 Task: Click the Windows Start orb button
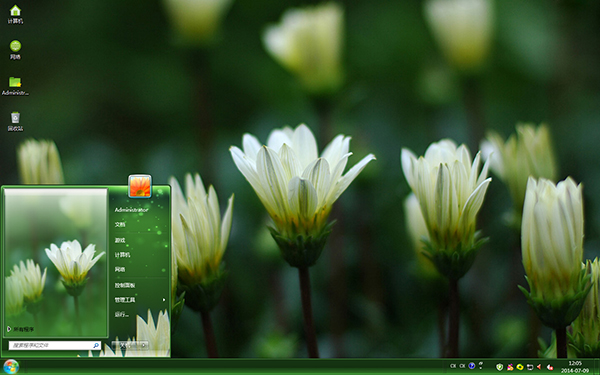tap(11, 367)
